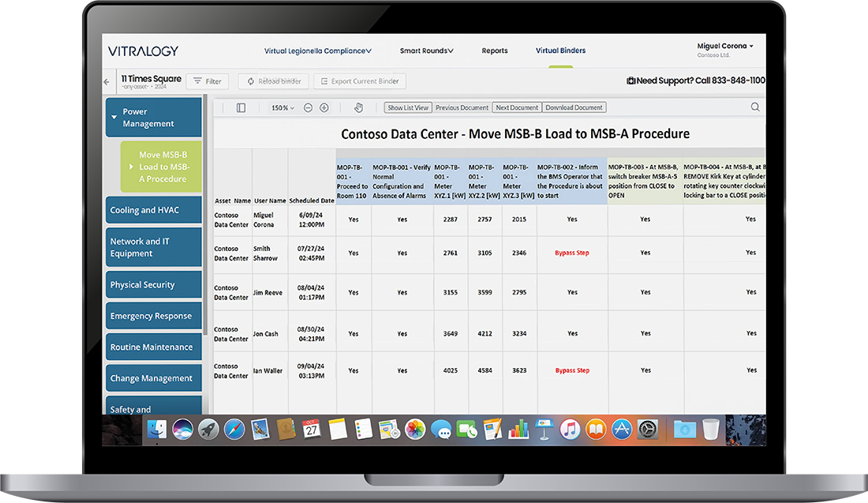The width and height of the screenshot is (868, 503).
Task: Open Photos flower icon in dock
Action: point(415,430)
